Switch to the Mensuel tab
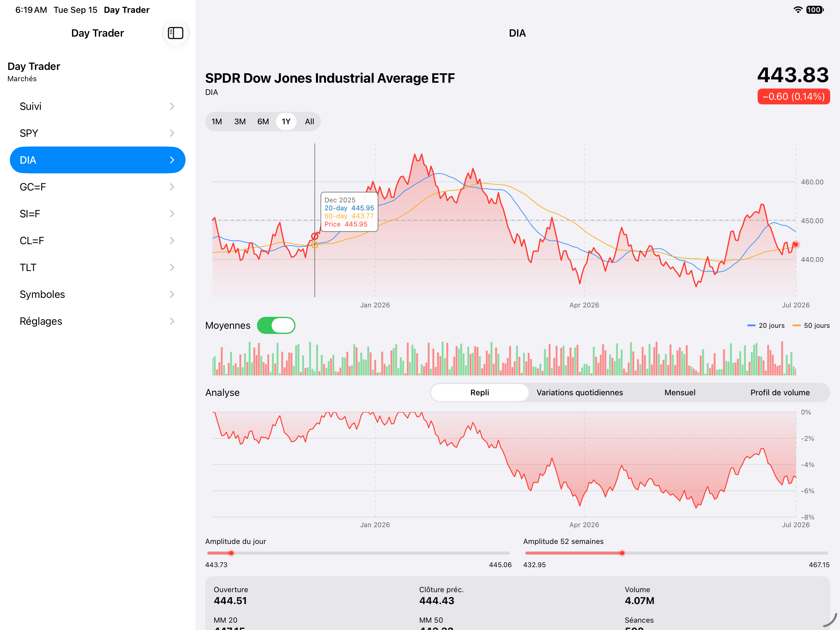 coord(680,393)
